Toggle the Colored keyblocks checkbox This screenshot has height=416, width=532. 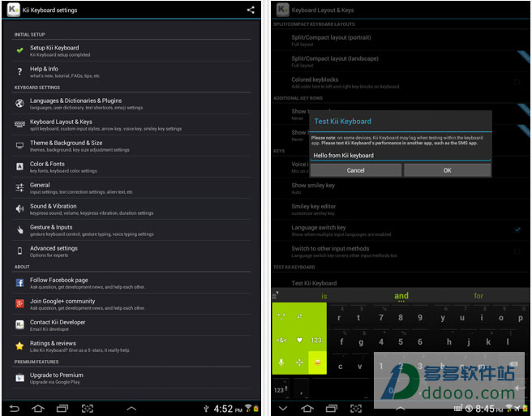pos(517,82)
